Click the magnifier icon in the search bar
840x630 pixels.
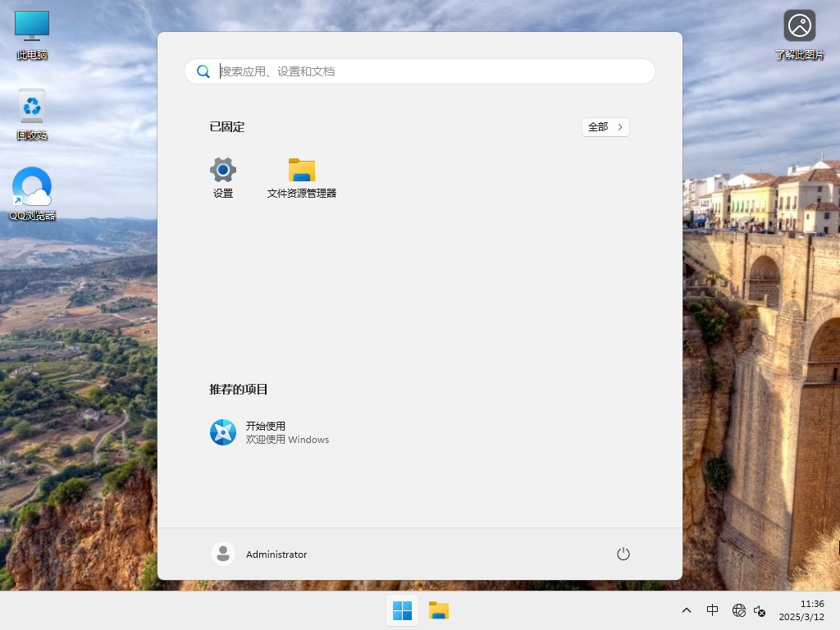[x=203, y=71]
